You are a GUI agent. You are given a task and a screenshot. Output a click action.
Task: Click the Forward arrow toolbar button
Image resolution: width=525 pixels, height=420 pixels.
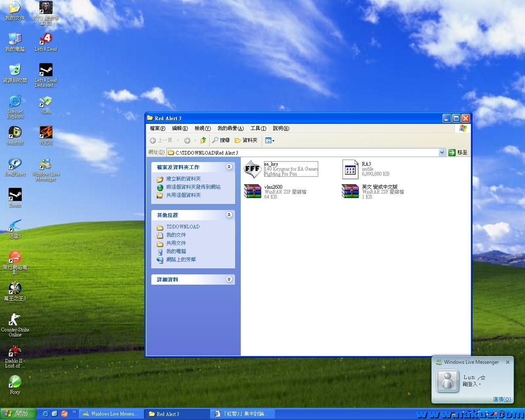click(187, 140)
